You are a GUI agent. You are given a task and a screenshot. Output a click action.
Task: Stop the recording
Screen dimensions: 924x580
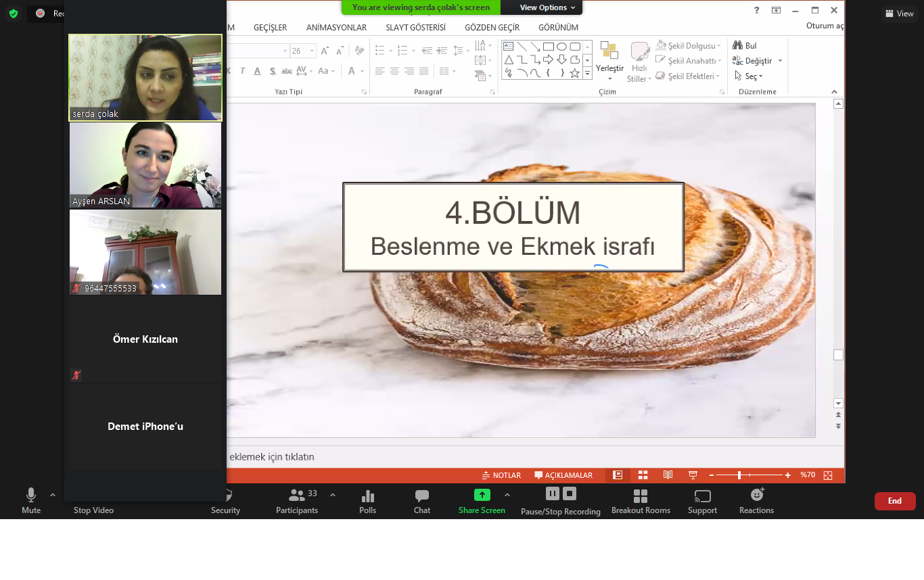coord(570,493)
